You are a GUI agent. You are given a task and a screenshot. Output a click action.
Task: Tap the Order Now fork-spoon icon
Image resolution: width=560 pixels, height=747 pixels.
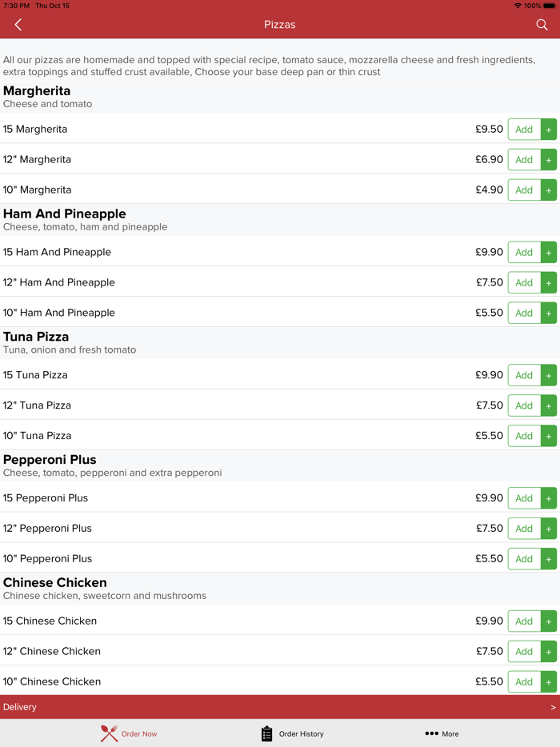click(x=109, y=733)
